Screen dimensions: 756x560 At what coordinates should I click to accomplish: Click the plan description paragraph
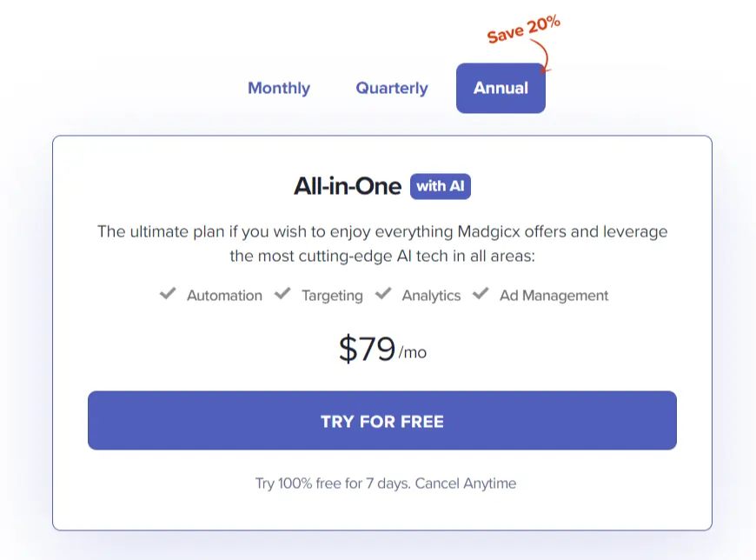(382, 244)
